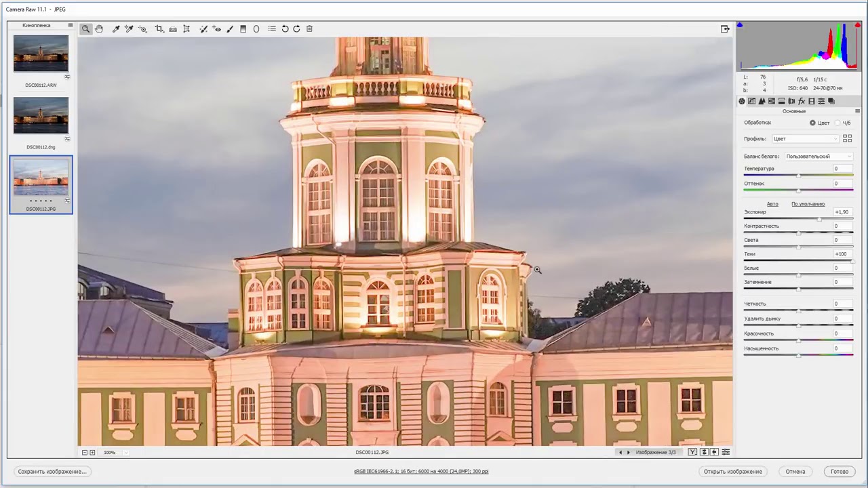The image size is (868, 488).
Task: Select the Цвет treatment radio button
Action: pyautogui.click(x=812, y=123)
